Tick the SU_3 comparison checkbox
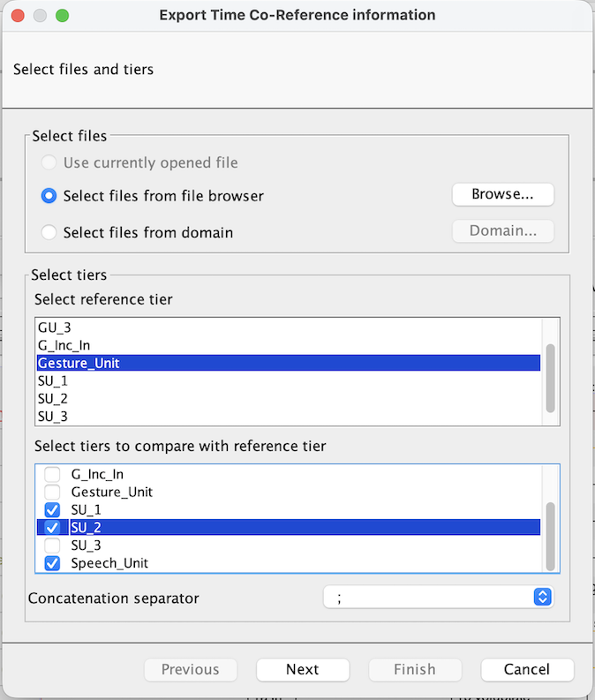595x700 pixels. click(53, 546)
